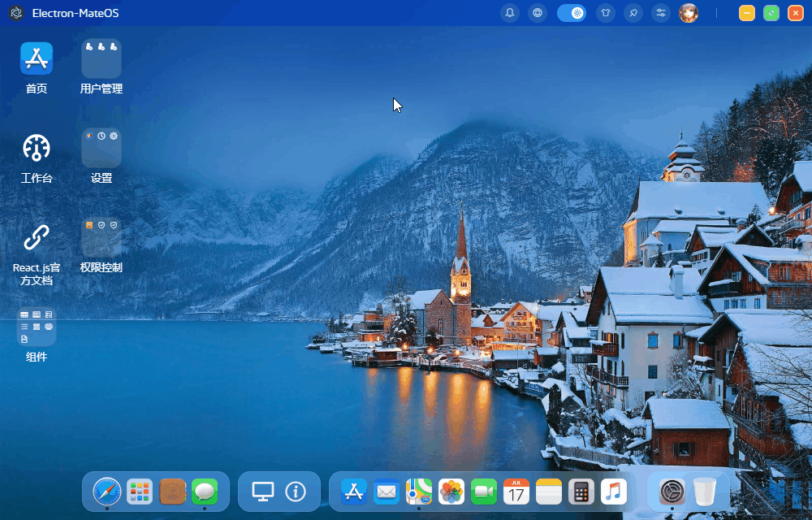Screen dimensions: 812x520
Task: Open the 权限控制 folder
Action: pyautogui.click(x=101, y=237)
